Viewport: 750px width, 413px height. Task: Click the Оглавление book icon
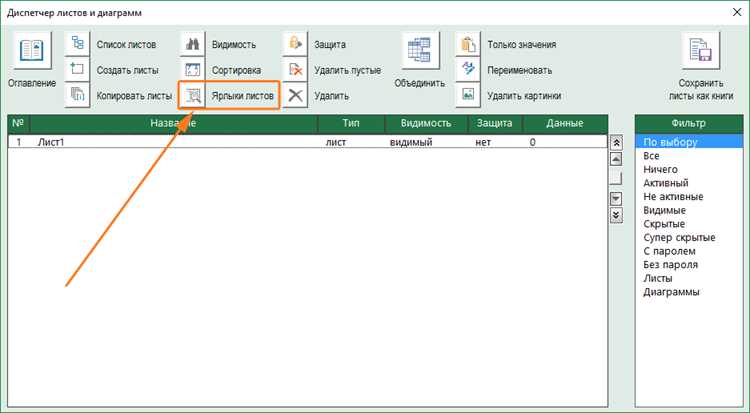(32, 50)
